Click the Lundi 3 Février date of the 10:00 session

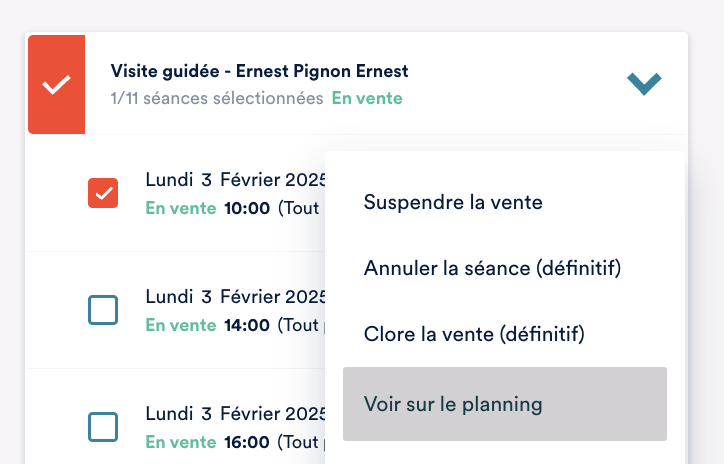pos(230,181)
